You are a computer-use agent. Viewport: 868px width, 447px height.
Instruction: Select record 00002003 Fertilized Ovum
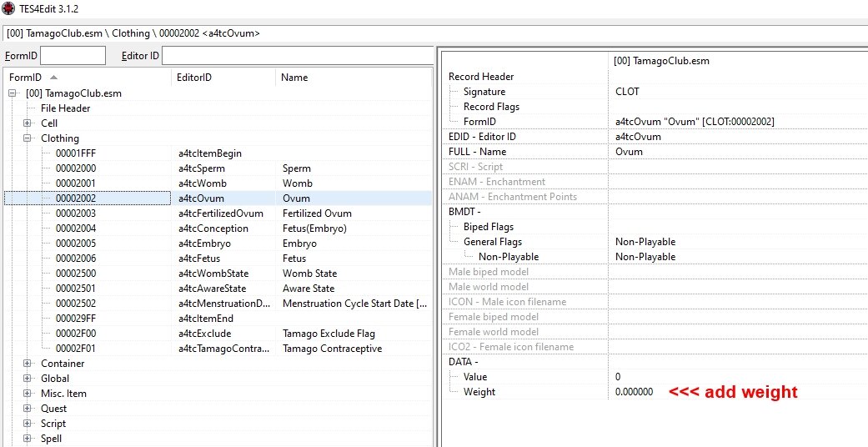pyautogui.click(x=218, y=213)
